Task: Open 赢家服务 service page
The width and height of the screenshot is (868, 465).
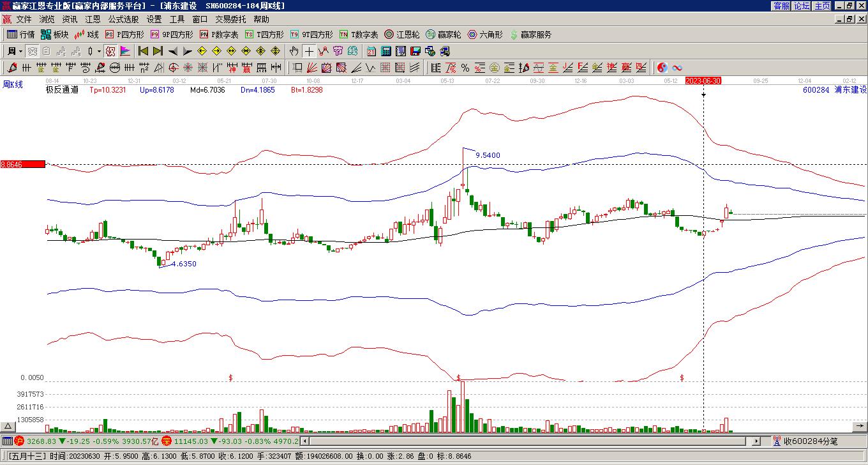Action: [x=530, y=34]
